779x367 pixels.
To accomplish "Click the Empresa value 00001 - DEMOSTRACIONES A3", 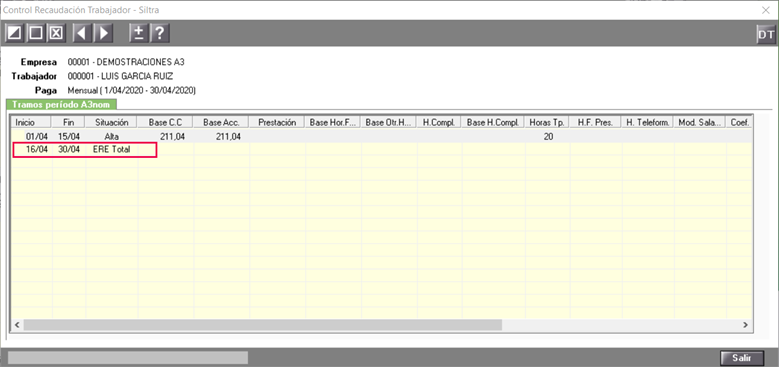I will point(126,62).
